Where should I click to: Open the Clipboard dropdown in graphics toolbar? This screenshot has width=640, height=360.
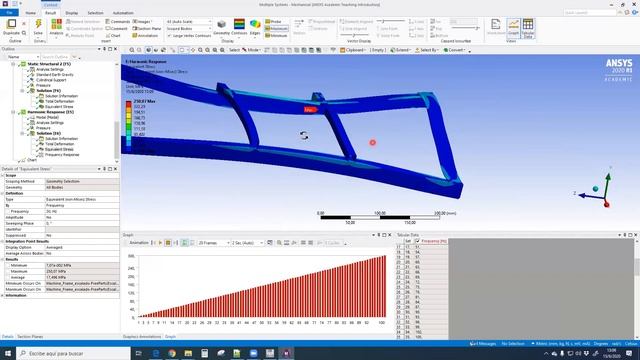(353, 50)
